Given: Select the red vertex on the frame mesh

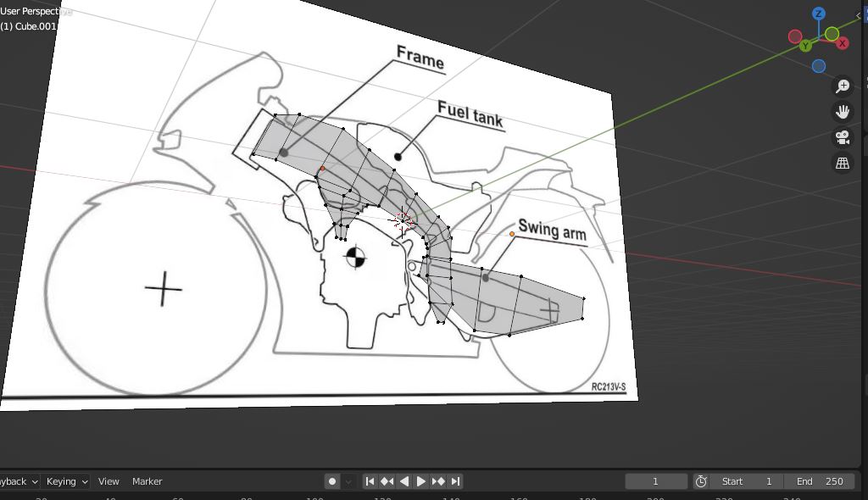Looking at the screenshot, I should (x=323, y=169).
